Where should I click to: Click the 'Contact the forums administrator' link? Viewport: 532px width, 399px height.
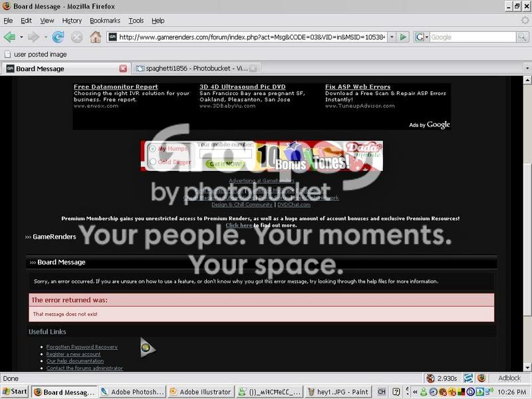pos(84,368)
